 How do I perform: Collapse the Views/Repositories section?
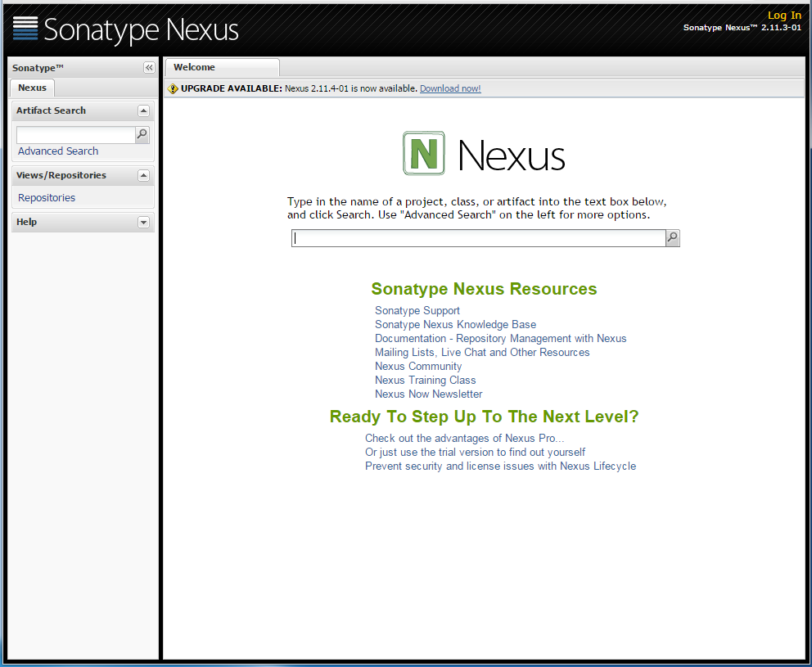pos(143,175)
